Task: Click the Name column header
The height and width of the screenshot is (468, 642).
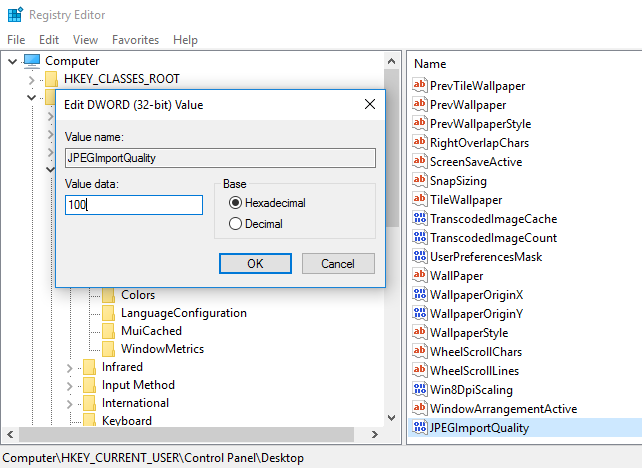Action: coord(430,64)
